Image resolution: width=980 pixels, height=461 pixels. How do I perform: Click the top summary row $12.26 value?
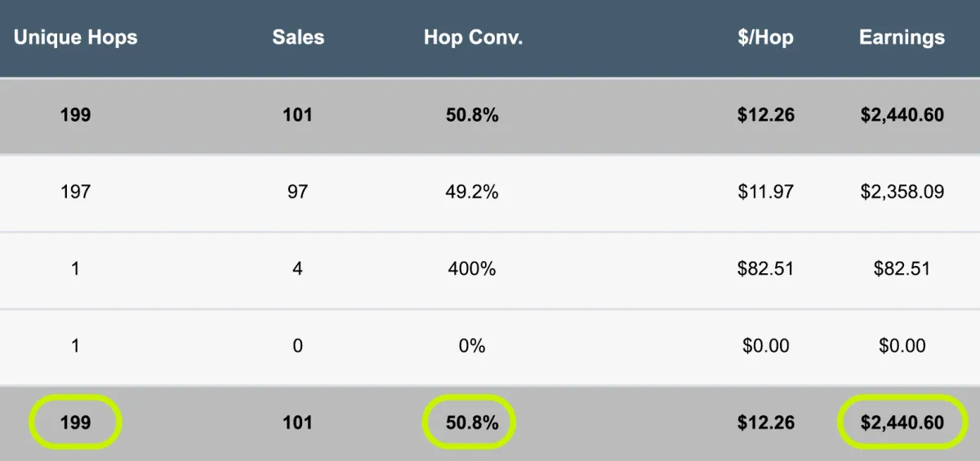tap(765, 115)
